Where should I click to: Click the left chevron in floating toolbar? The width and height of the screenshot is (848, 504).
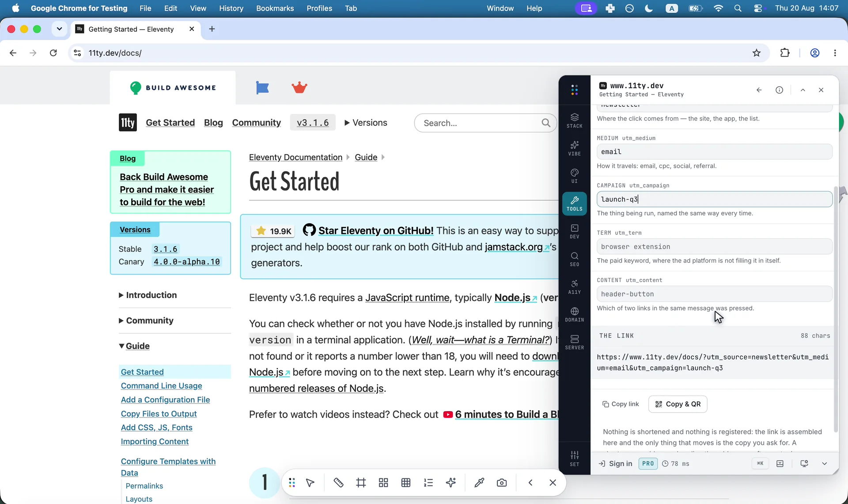point(530,483)
